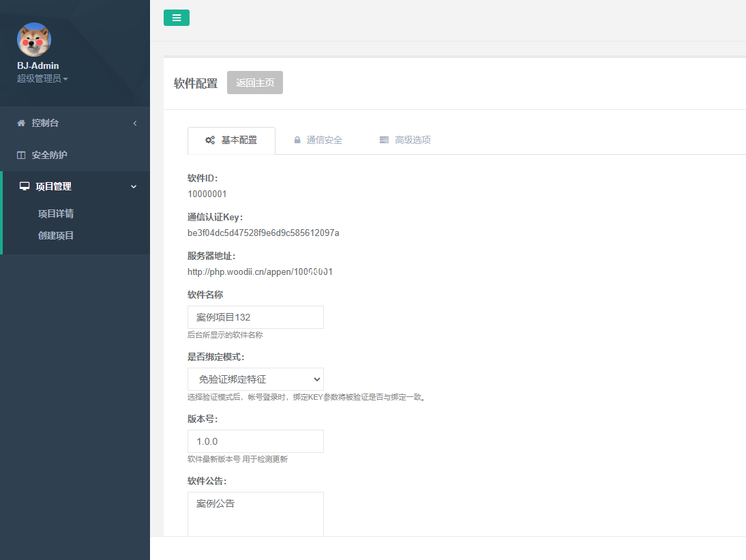746x560 pixels.
Task: Click the 版本号 input showing 1.0.0
Action: [255, 441]
